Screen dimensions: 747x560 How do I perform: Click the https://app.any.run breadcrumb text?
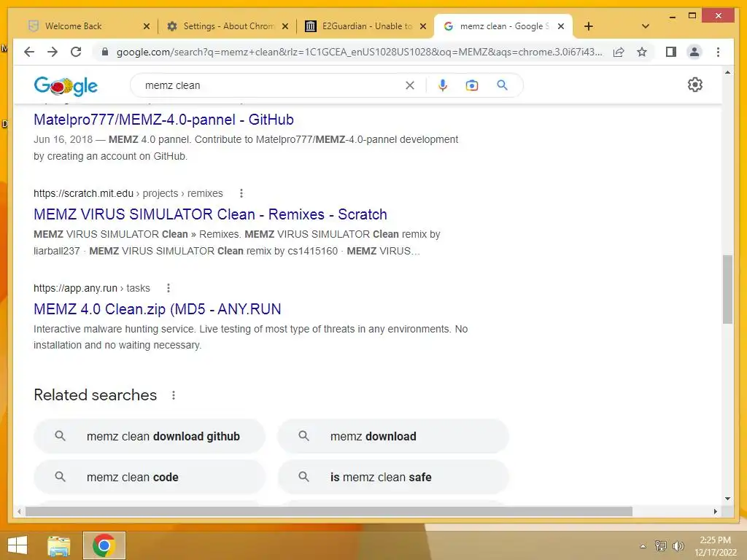click(x=75, y=288)
